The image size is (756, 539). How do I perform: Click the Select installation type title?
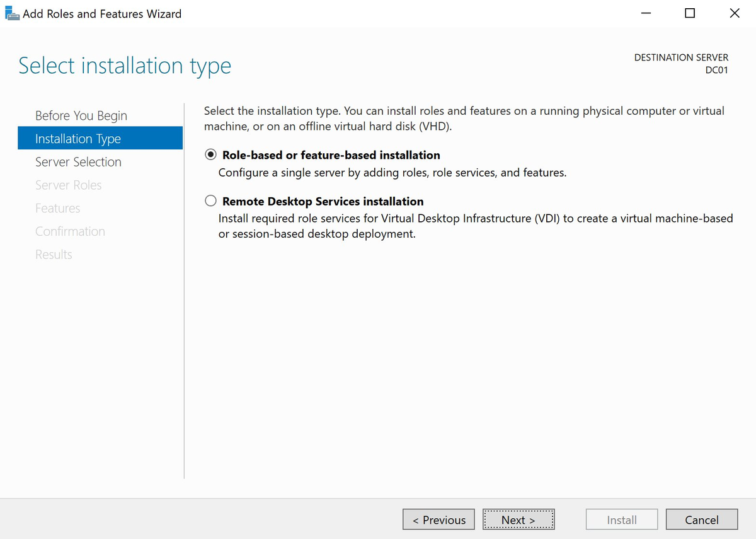click(x=124, y=65)
